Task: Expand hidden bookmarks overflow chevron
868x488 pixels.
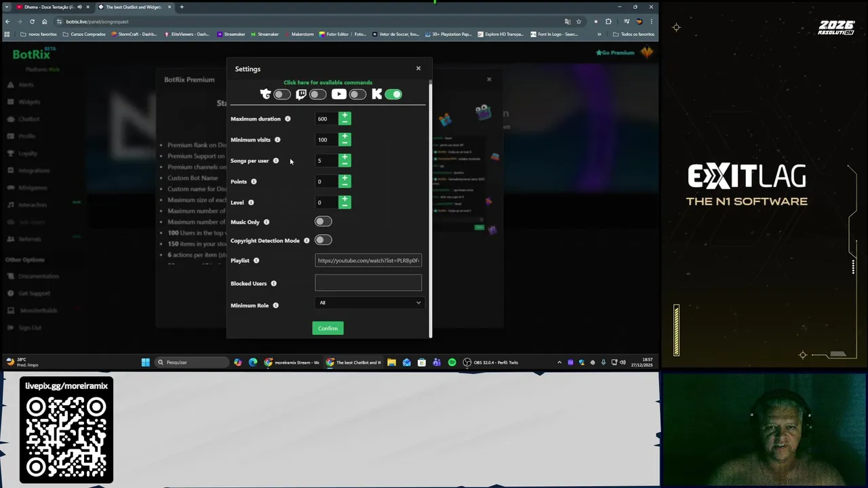Action: click(599, 34)
